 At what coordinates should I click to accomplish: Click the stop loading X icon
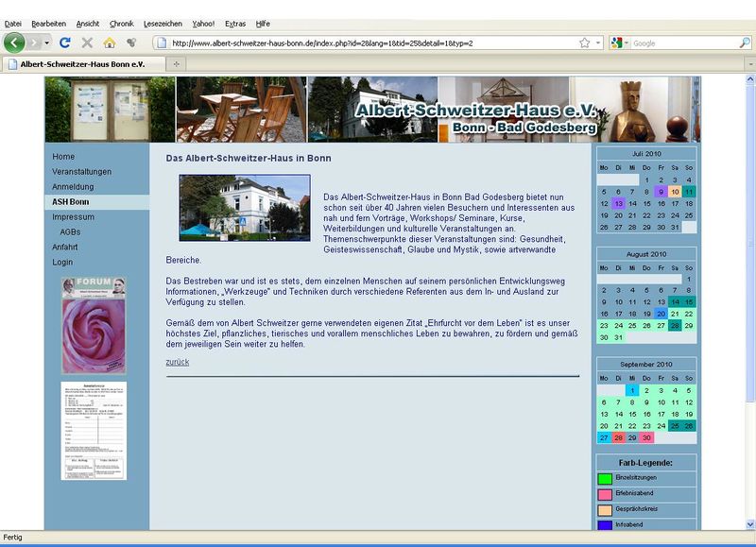coord(87,43)
